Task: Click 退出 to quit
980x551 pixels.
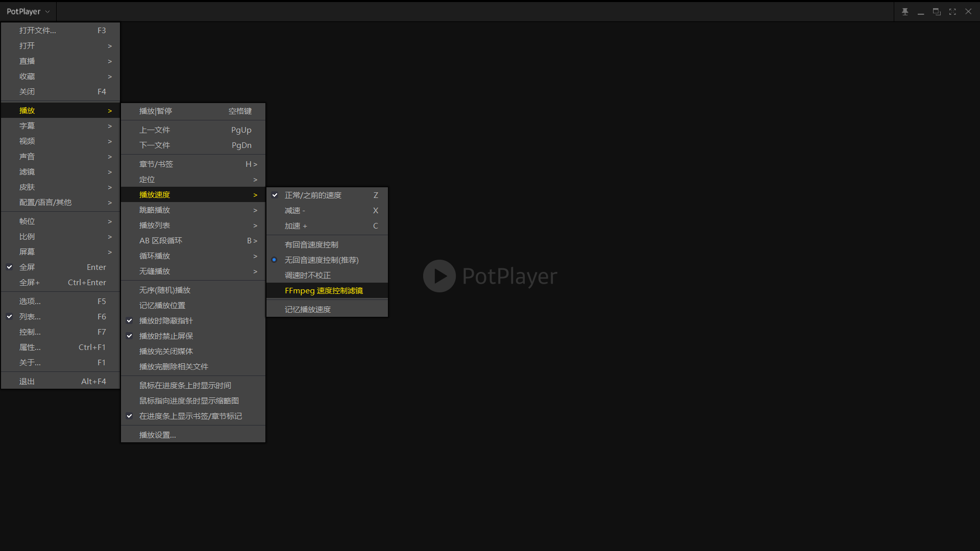Action: 61,381
